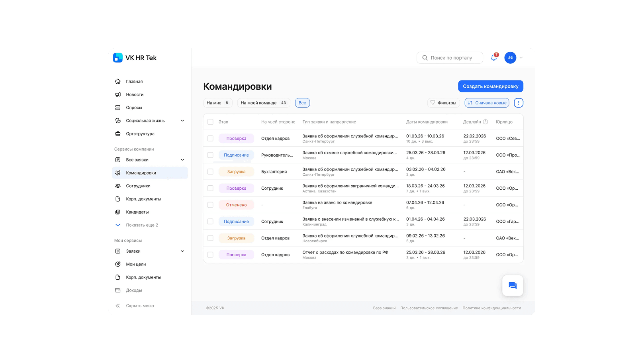
Task: Click the Заявка на аванс по командировке row
Action: (363, 205)
